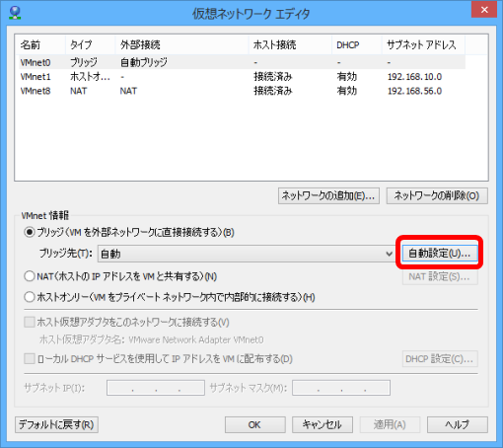
Task: Click the 適用(A) button
Action: click(x=390, y=424)
